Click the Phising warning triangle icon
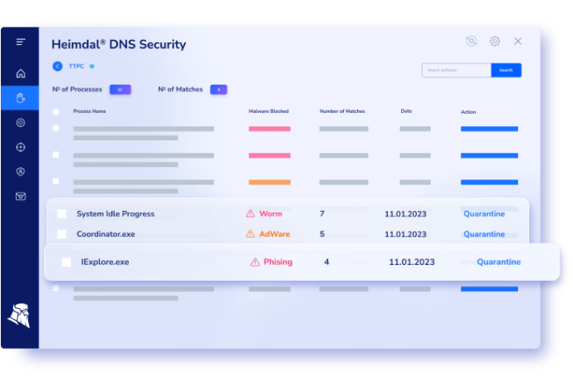573x392 pixels. pyautogui.click(x=255, y=262)
